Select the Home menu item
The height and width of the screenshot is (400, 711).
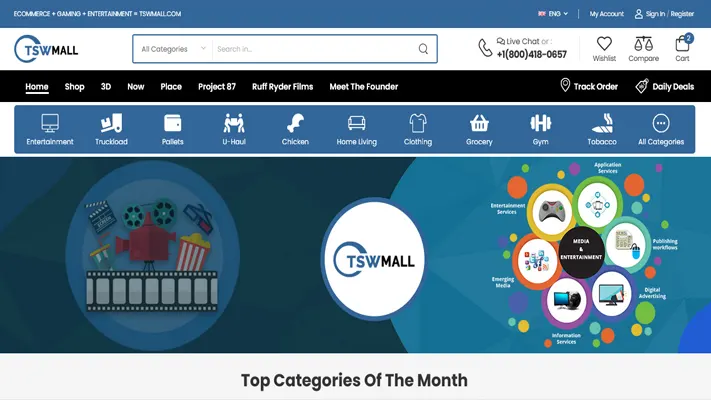(x=37, y=86)
